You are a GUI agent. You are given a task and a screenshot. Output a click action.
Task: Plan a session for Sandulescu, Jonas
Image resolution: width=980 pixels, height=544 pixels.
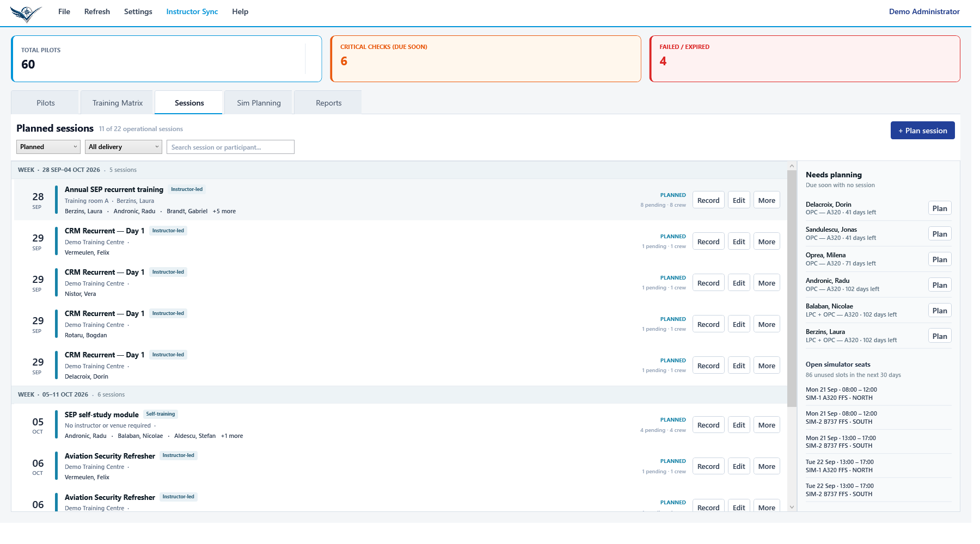tap(940, 234)
